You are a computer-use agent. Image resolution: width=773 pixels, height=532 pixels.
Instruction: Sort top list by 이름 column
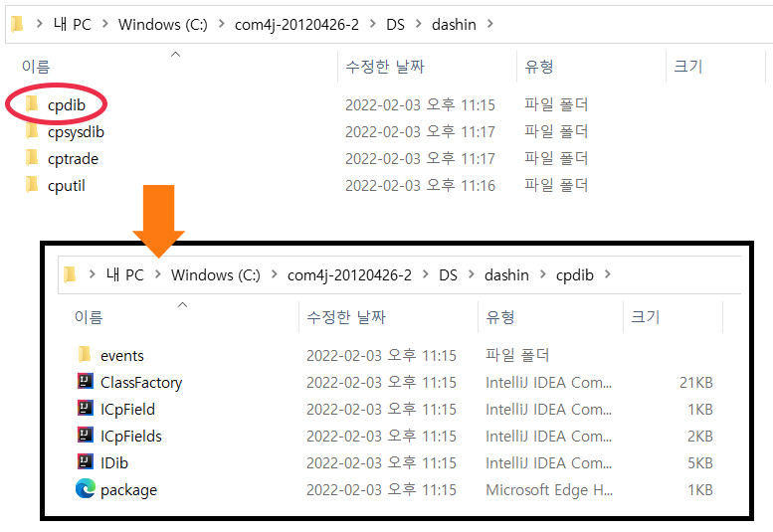(36, 66)
